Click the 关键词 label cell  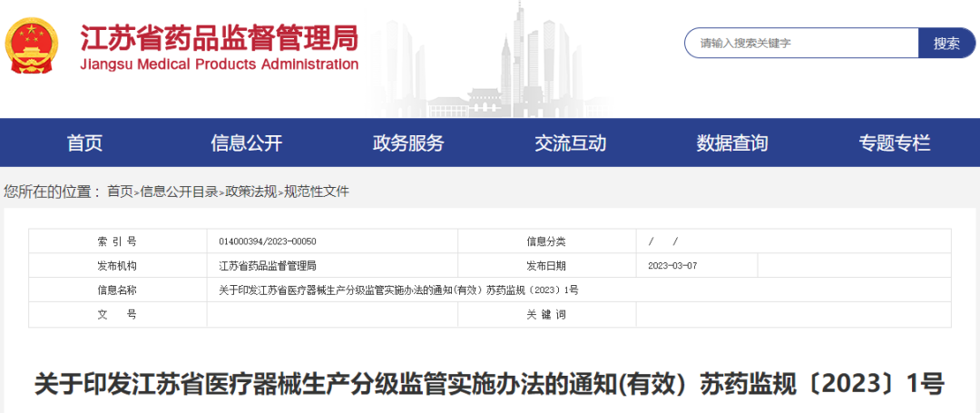547,315
